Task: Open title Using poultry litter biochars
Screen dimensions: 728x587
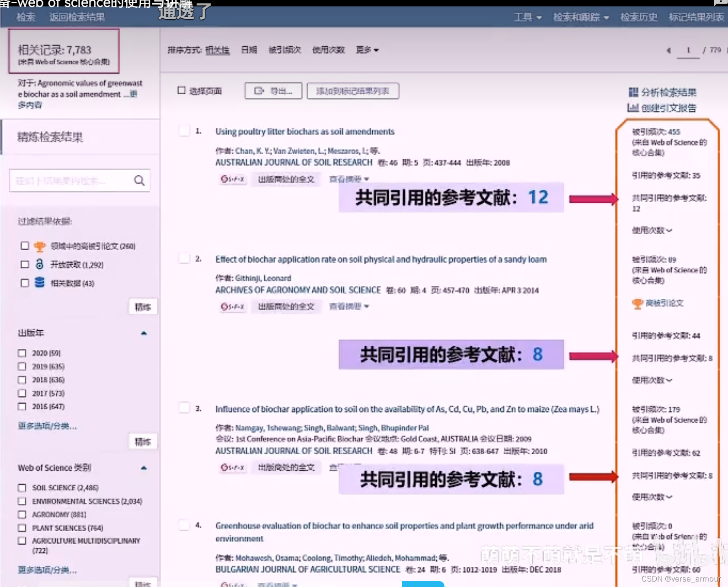Action: [x=305, y=132]
